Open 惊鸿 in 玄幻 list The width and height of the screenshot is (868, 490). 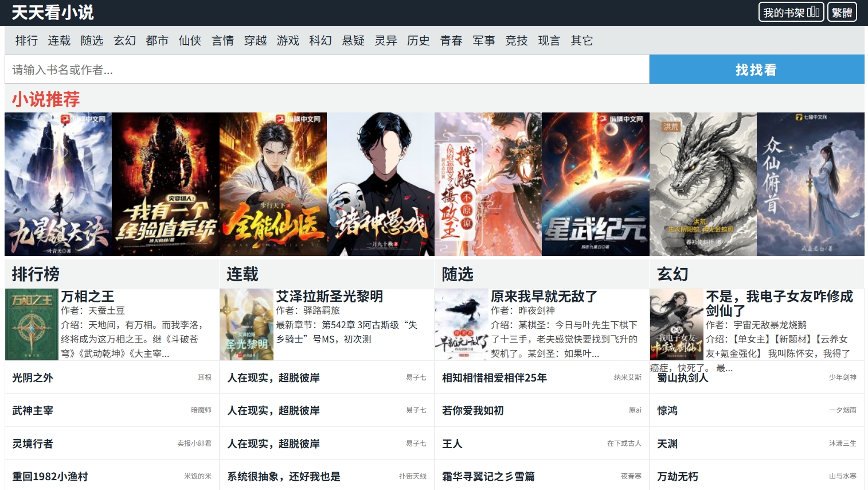coord(667,410)
